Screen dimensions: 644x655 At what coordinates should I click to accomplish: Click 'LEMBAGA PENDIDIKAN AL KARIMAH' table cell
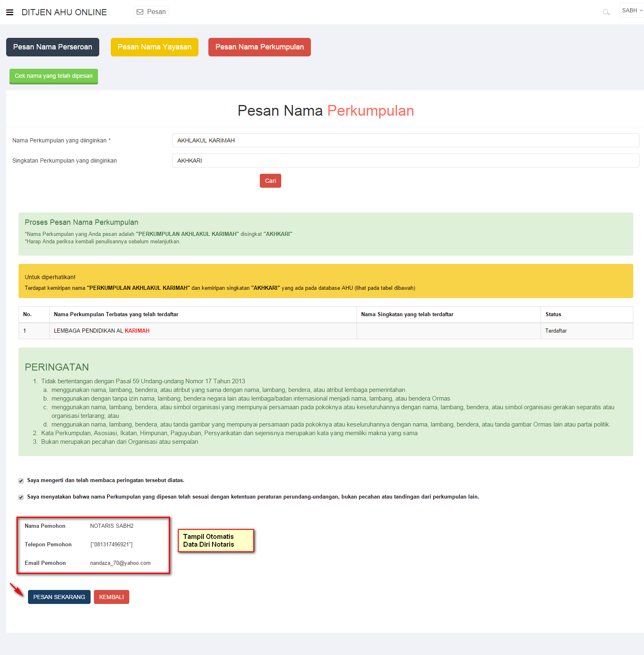pyautogui.click(x=203, y=331)
